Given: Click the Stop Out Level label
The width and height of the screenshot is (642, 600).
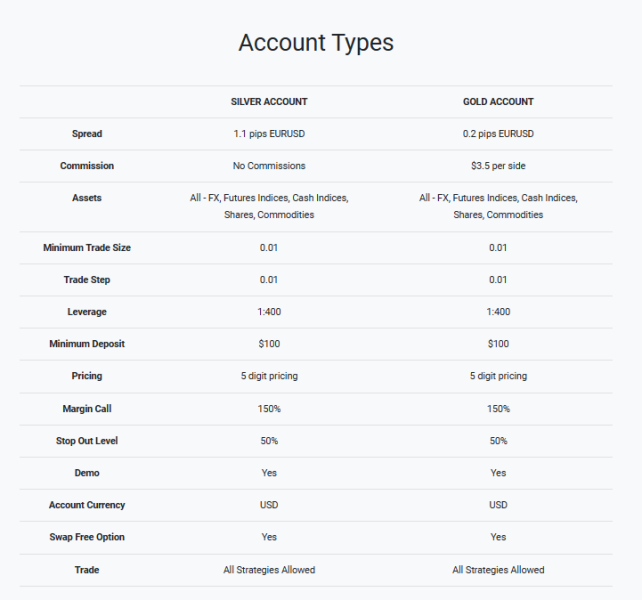Looking at the screenshot, I should click(x=87, y=440).
